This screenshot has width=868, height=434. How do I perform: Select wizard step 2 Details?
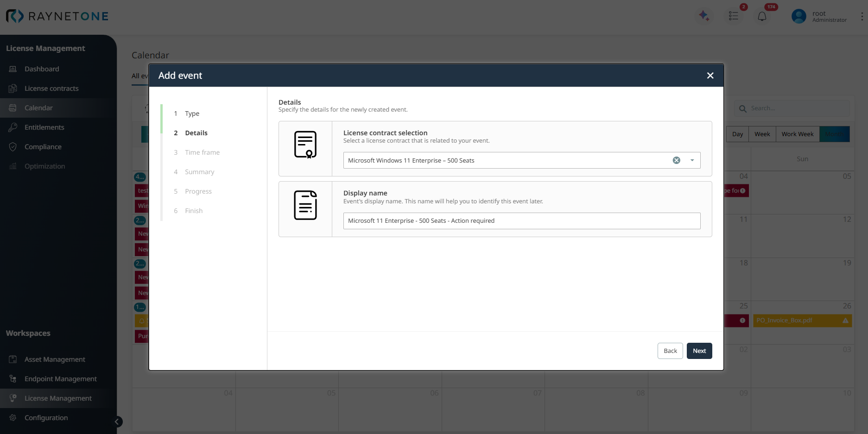pos(196,133)
